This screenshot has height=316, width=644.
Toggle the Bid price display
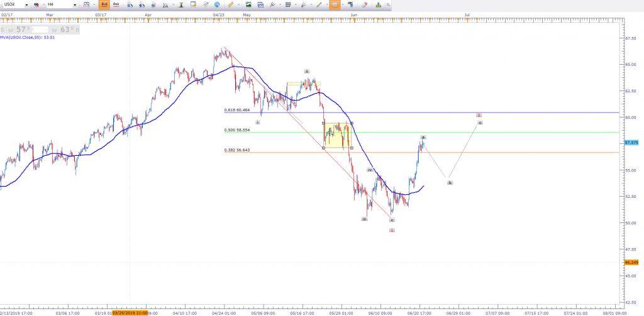point(103,5)
